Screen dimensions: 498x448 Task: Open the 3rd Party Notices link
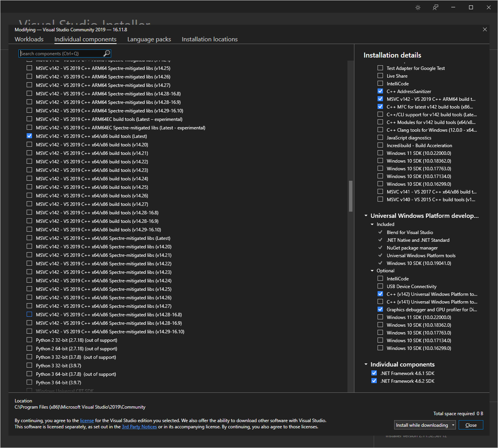pos(139,427)
